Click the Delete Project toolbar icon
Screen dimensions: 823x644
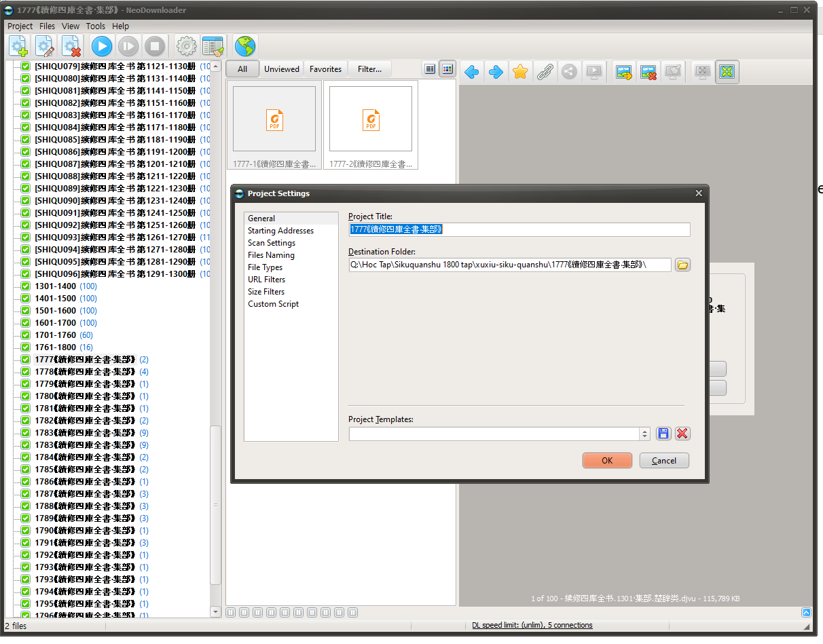(x=71, y=46)
